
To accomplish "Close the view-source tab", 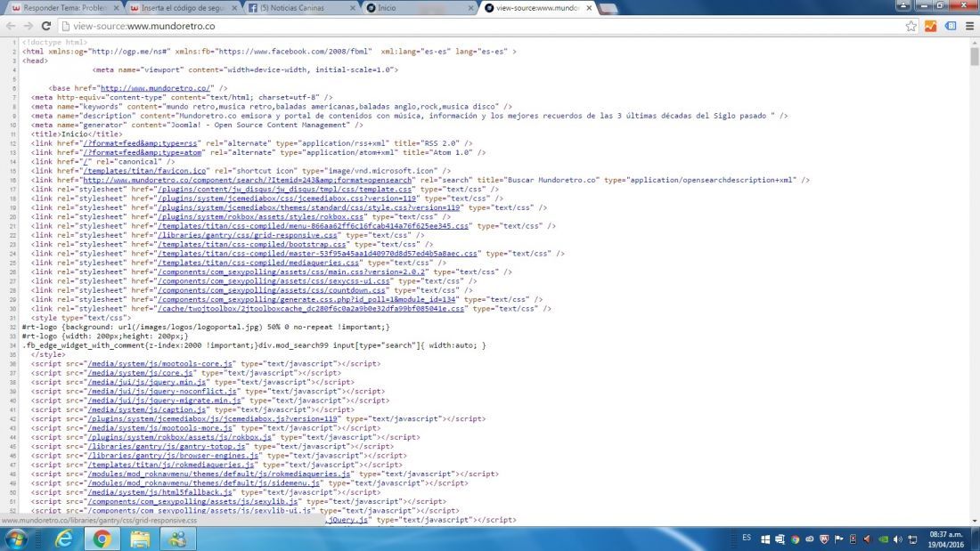I will tap(589, 8).
